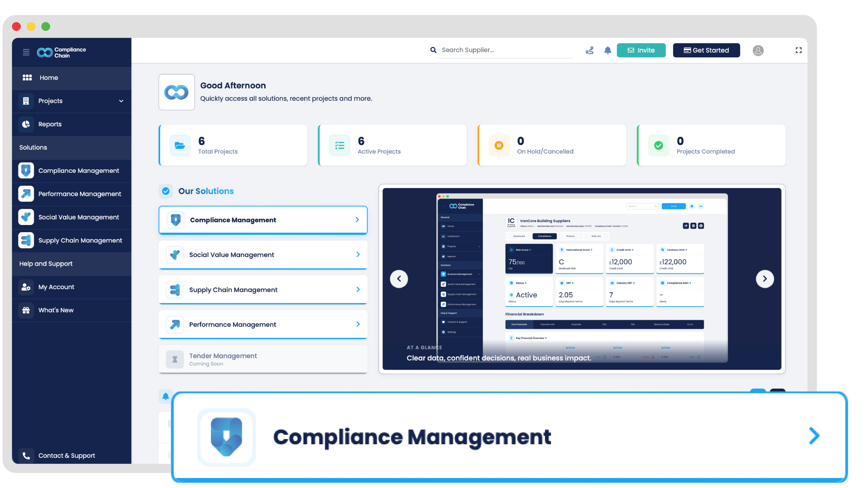Screen dimensions: 868x488
Task: Go to previous carousel slide
Action: (x=399, y=279)
